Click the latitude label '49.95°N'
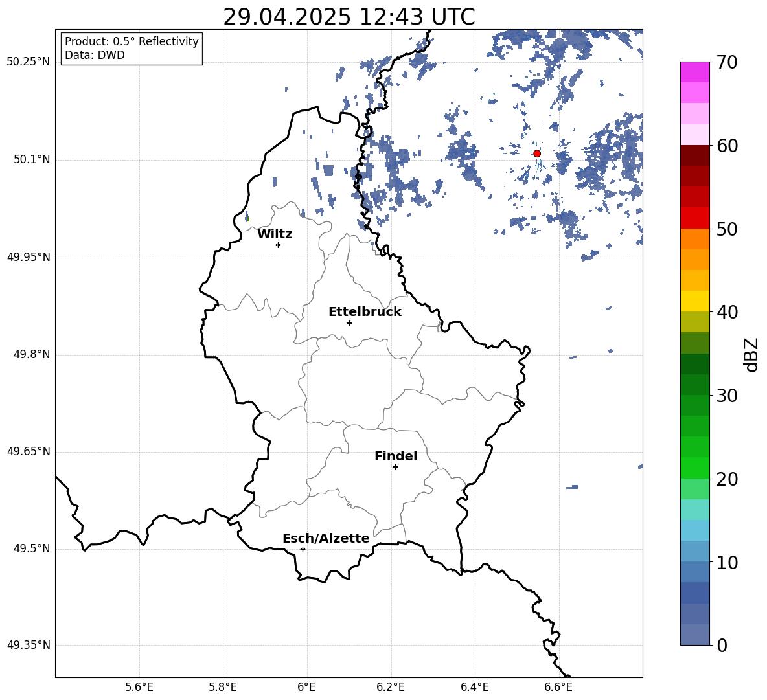Viewport: 767px width, 700px height. coord(29,257)
